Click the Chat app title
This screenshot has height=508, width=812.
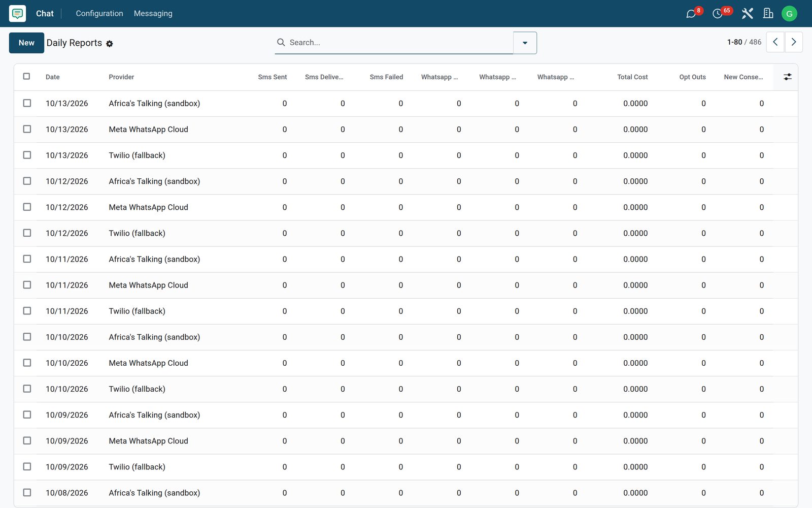(45, 14)
